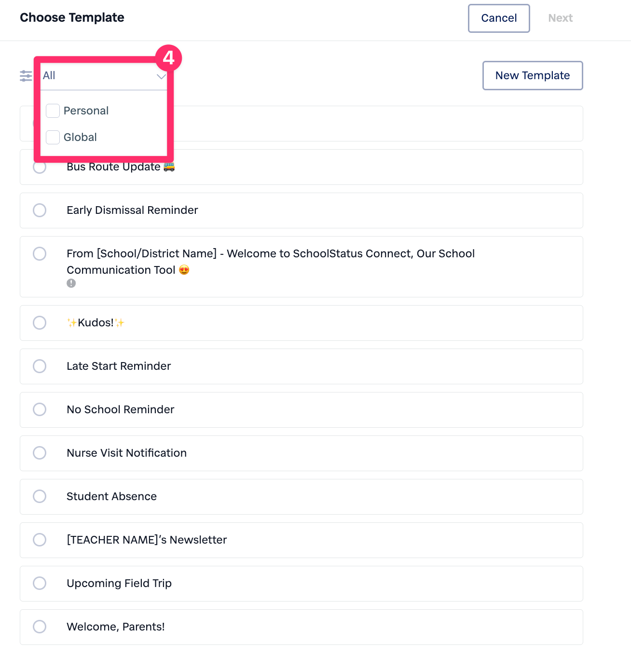Choose the Student Absence radio button
Viewport: 631px width, 672px height.
click(x=40, y=497)
